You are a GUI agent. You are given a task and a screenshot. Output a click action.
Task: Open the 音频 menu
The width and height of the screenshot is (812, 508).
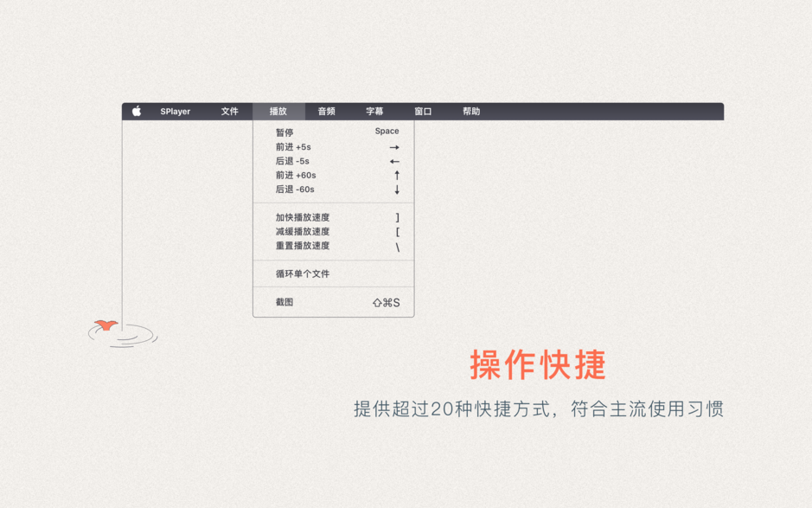tap(326, 111)
